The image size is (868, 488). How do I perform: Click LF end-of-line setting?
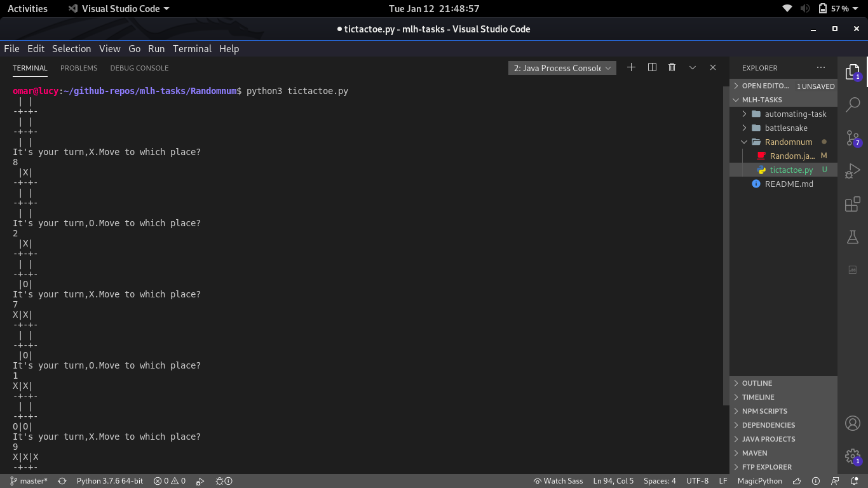point(723,481)
